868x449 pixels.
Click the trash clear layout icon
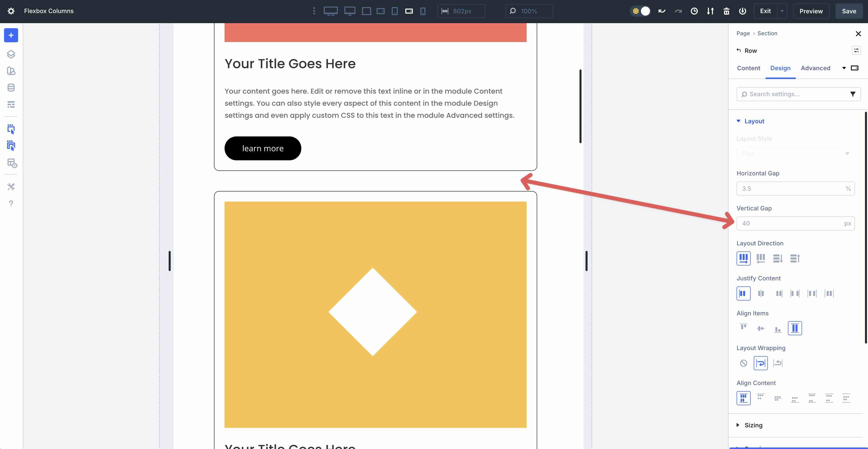(726, 11)
